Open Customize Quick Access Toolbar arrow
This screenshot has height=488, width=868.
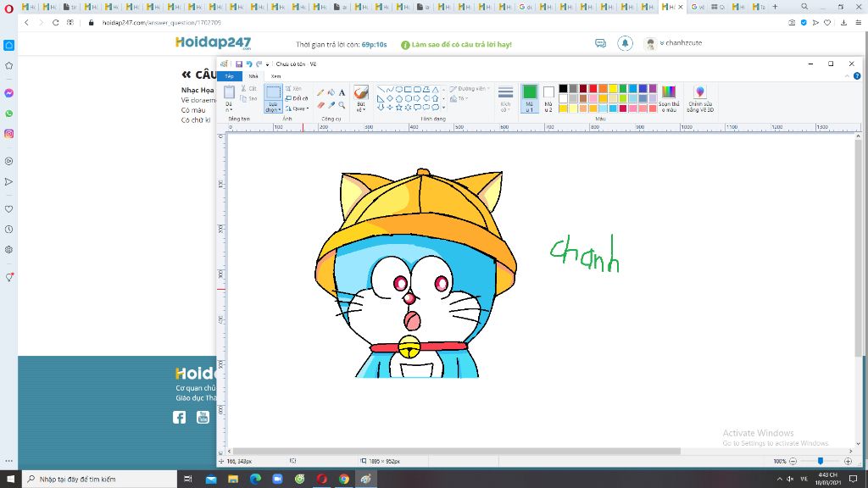point(267,64)
